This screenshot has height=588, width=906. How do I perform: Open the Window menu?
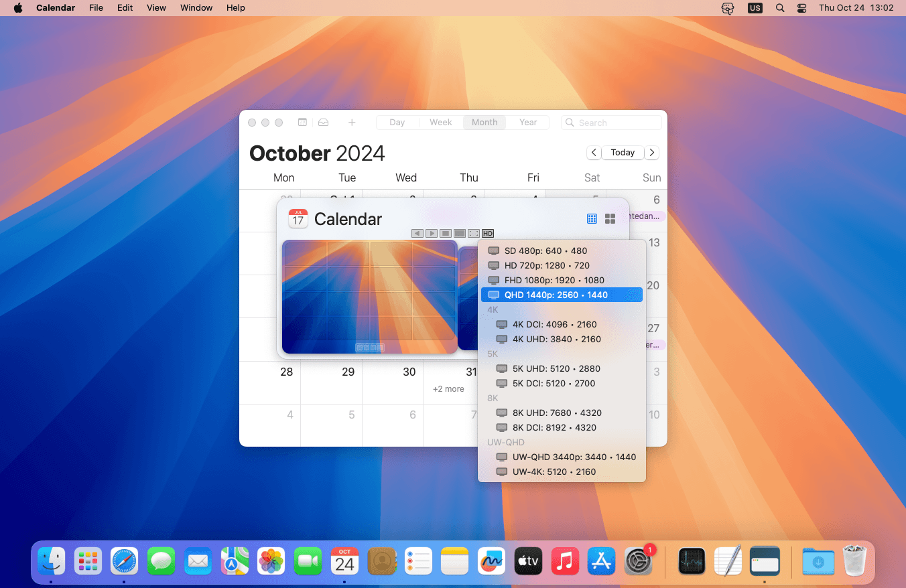coord(196,8)
